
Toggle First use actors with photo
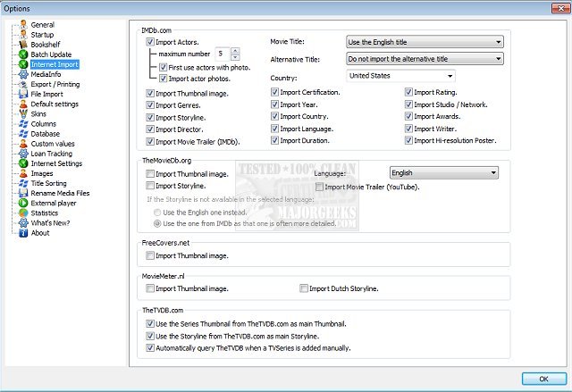(163, 67)
